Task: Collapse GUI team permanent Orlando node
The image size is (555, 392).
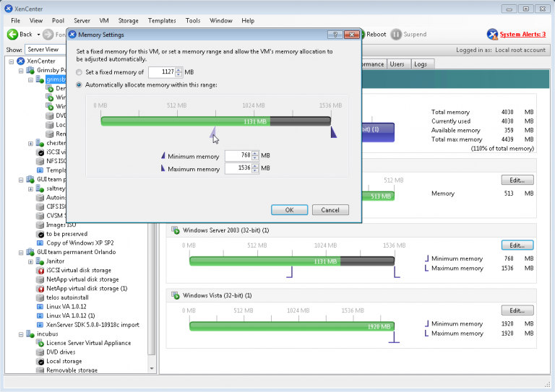Action: click(x=21, y=253)
